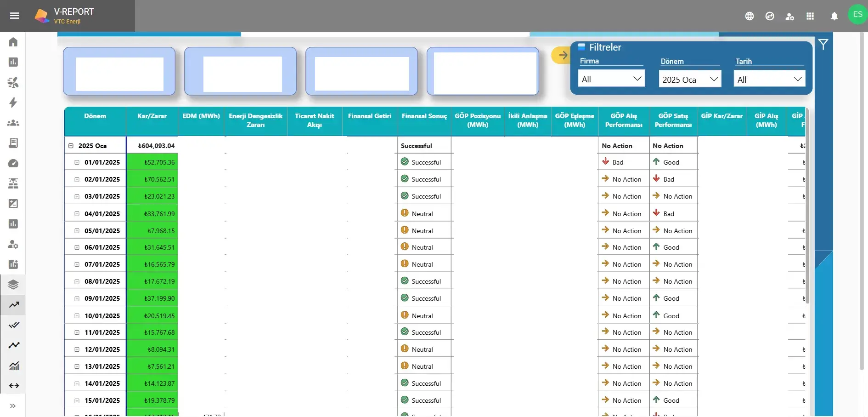Image resolution: width=868 pixels, height=417 pixels.
Task: Expand the 10/01/2025 row
Action: pos(77,316)
